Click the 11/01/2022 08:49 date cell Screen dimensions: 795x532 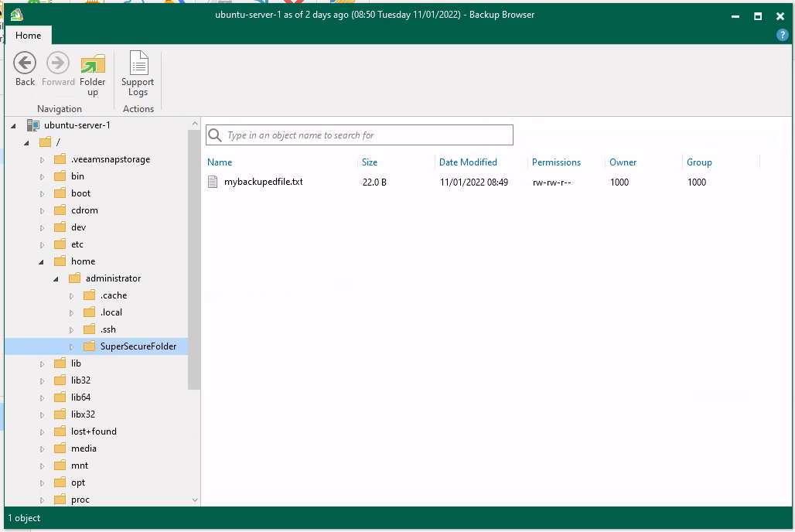click(x=473, y=182)
